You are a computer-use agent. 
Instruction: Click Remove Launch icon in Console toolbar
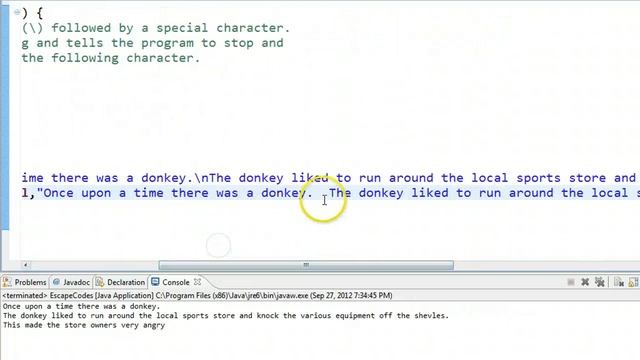point(585,282)
